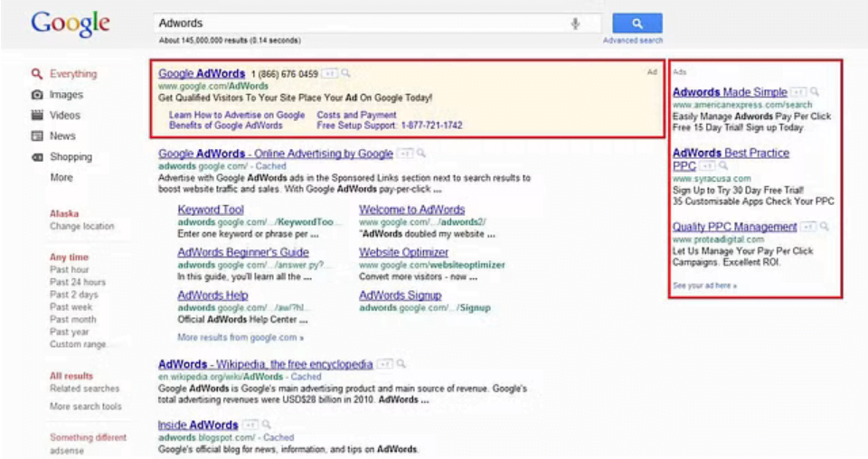Screen dimensions: 868x459
Task: Select the Videos film icon in sidebar
Action: point(37,116)
